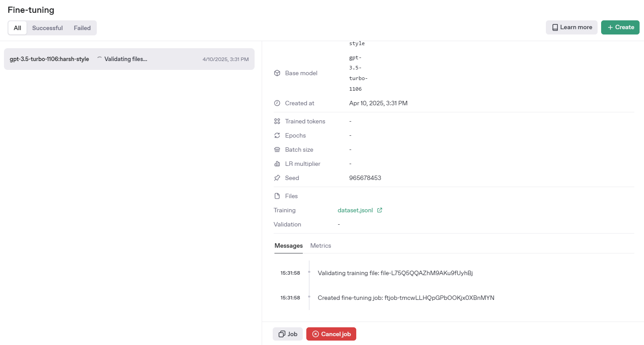
Task: Click the Base model cube icon
Action: tap(277, 73)
